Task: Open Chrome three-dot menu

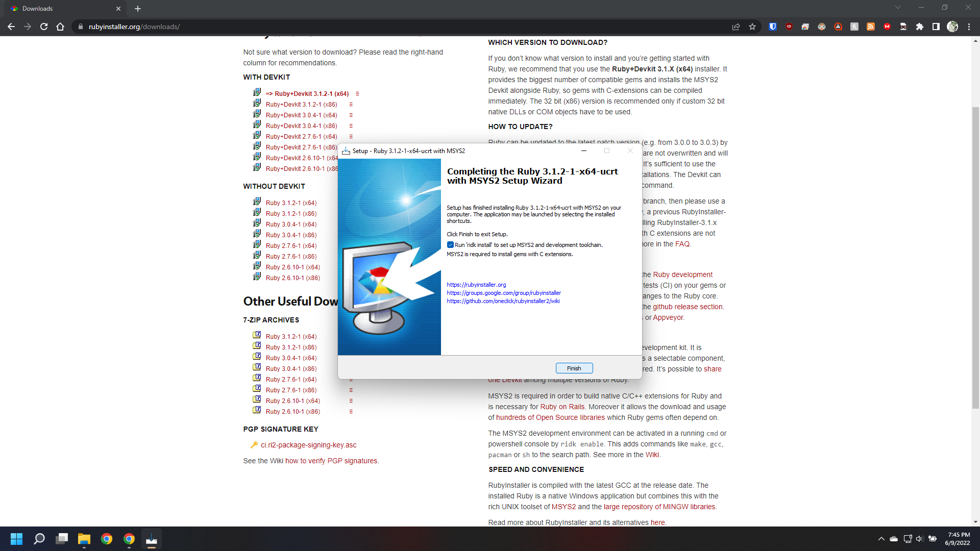Action: pyautogui.click(x=969, y=27)
